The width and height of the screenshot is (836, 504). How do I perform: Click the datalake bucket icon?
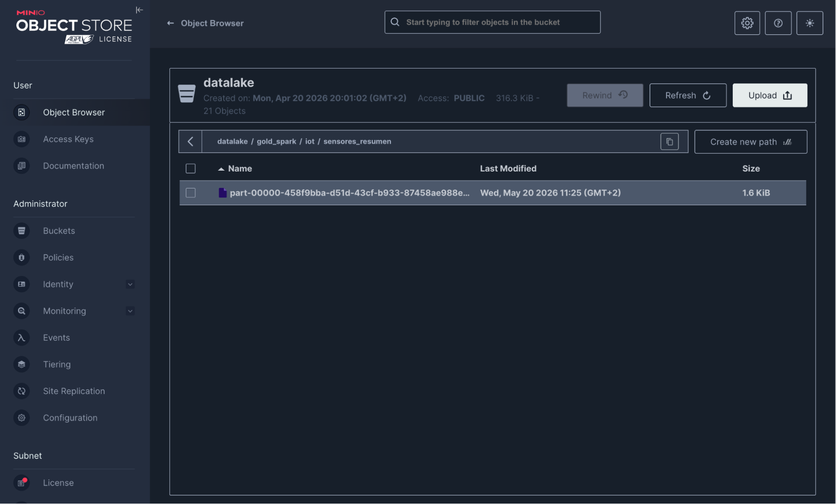point(187,93)
